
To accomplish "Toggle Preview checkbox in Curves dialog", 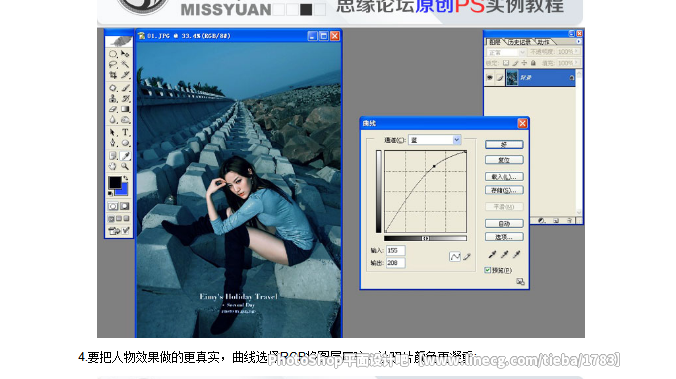I will point(488,270).
